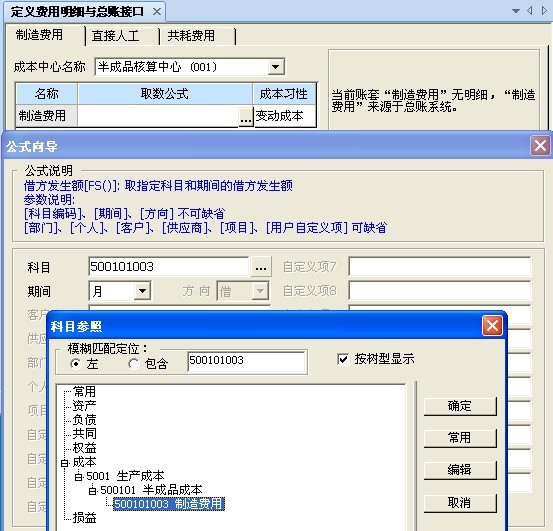This screenshot has width=553, height=531.
Task: Close the 科目参照 dialog with the red X
Action: point(492,325)
